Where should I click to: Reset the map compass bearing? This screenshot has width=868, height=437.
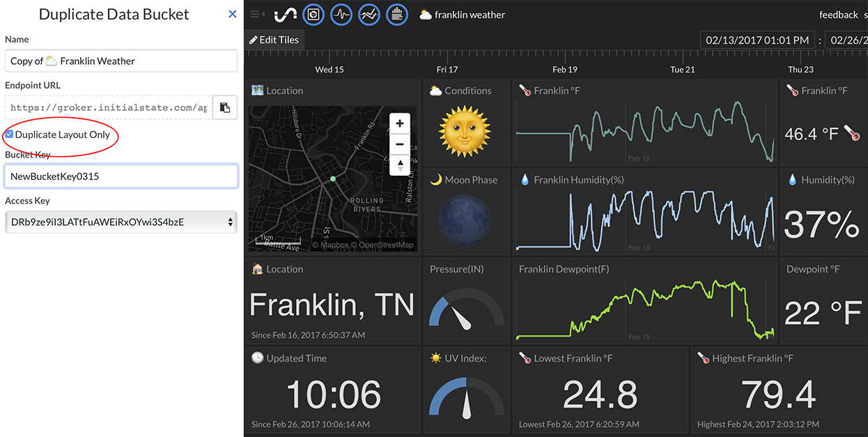399,165
